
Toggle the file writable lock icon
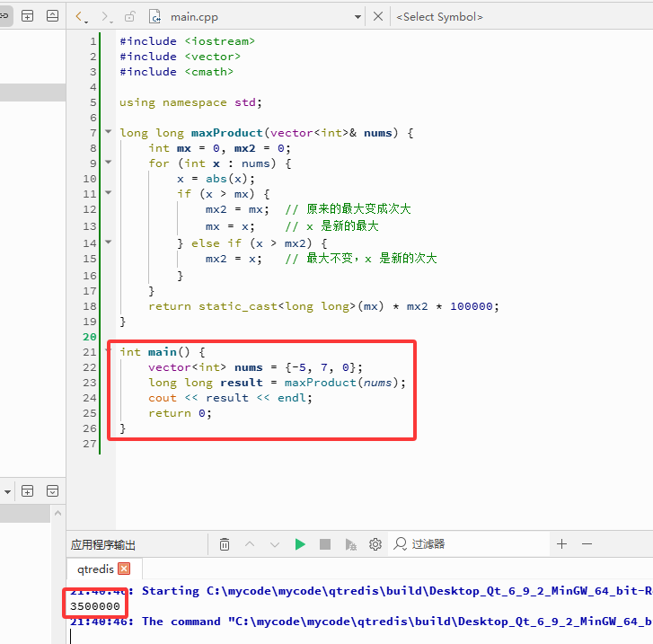pyautogui.click(x=130, y=17)
